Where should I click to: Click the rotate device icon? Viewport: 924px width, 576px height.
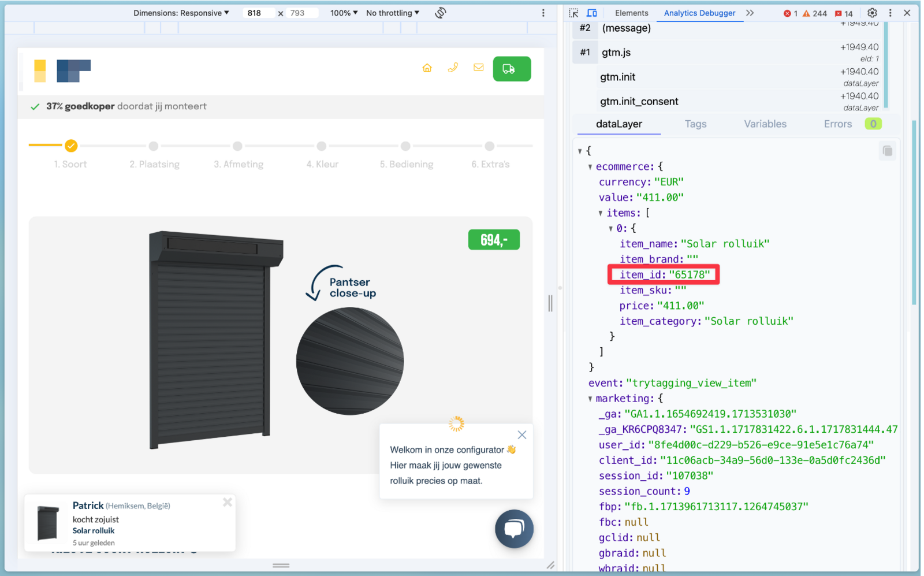[441, 13]
